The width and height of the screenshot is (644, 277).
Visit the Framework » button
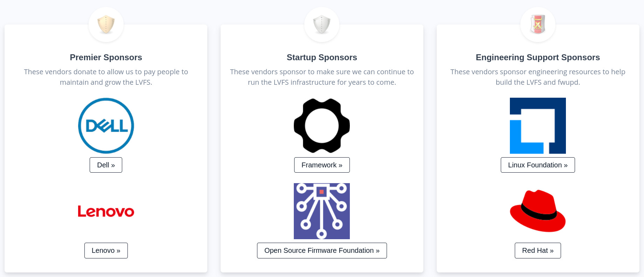click(x=322, y=165)
